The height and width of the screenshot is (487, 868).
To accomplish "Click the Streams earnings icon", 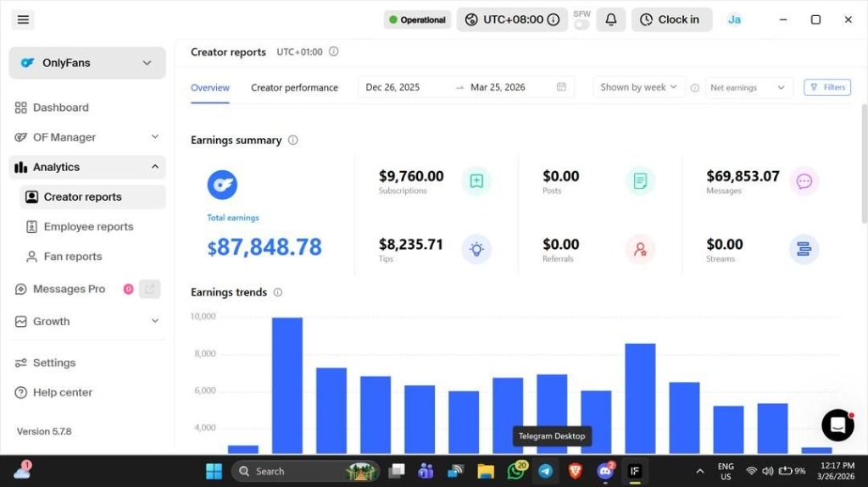I will pyautogui.click(x=804, y=249).
